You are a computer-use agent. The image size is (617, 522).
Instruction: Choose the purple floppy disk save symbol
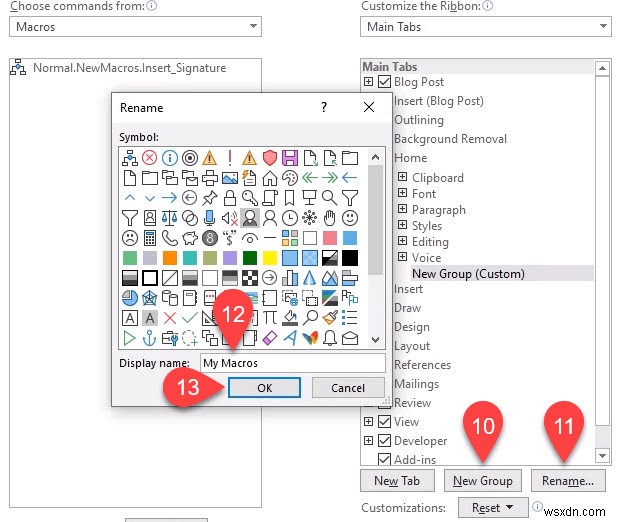coord(290,158)
